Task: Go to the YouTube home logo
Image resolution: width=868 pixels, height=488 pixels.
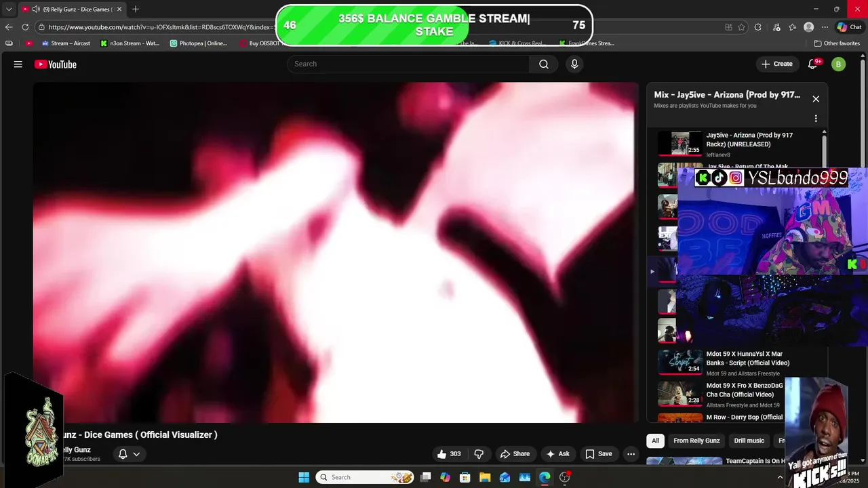Action: point(56,64)
